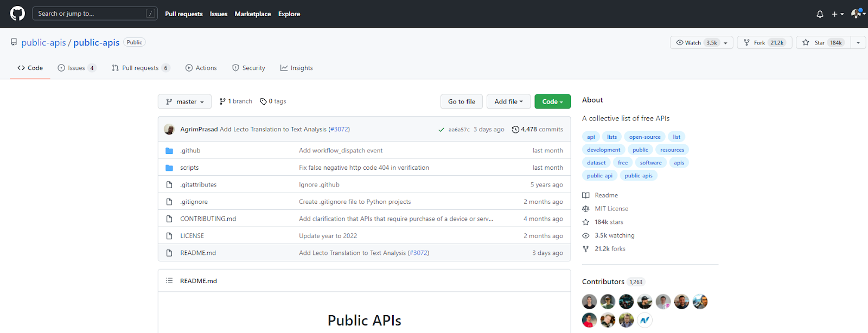The image size is (868, 333).
Task: Open the MIT License link
Action: tap(605, 209)
